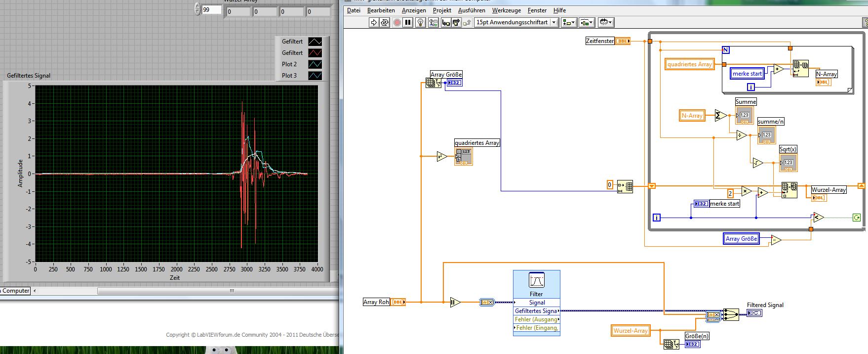Image resolution: width=868 pixels, height=354 pixels.
Task: Click the array index field showing 99
Action: point(211,10)
